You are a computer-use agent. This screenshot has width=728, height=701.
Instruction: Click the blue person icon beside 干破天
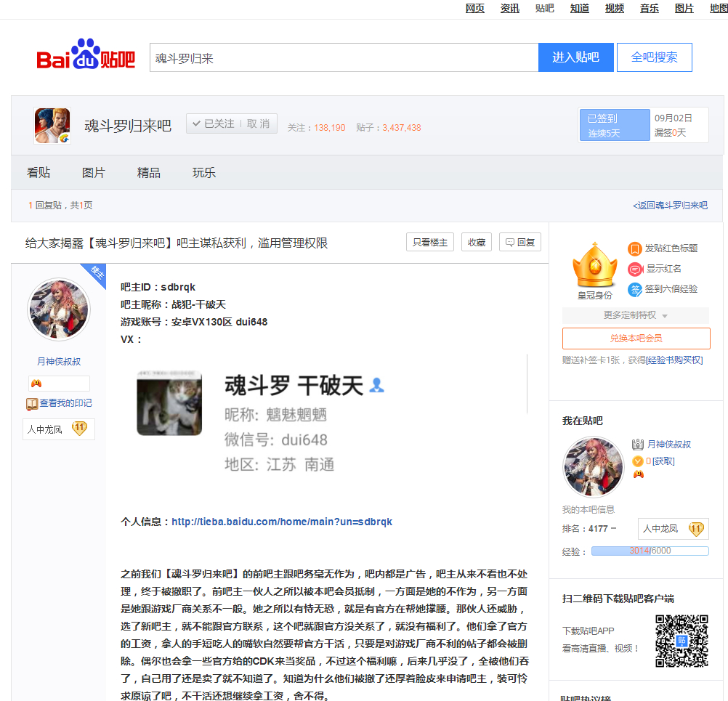[x=376, y=385]
